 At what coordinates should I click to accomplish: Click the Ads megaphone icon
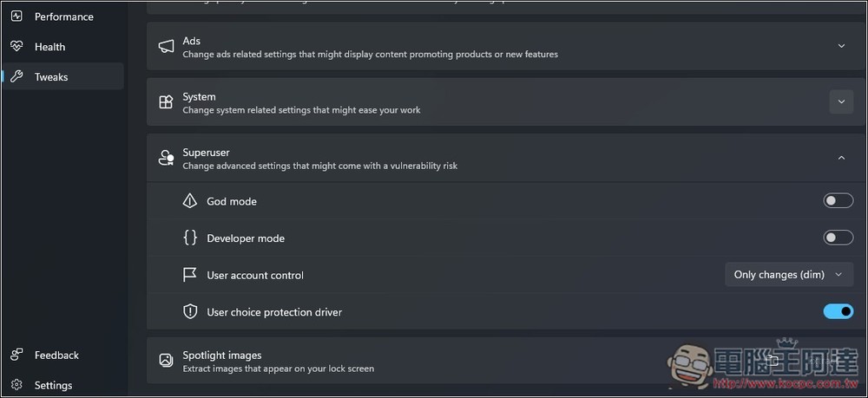(x=166, y=47)
